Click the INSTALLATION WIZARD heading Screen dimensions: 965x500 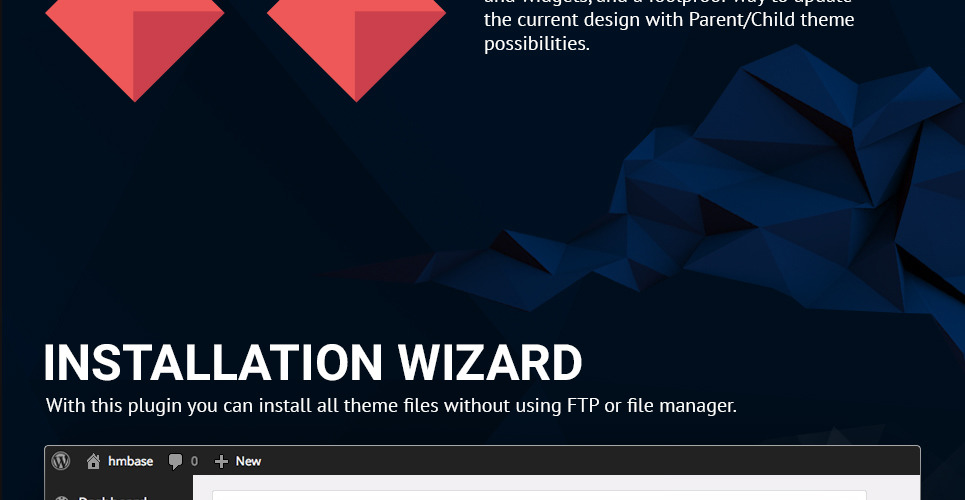(x=312, y=364)
